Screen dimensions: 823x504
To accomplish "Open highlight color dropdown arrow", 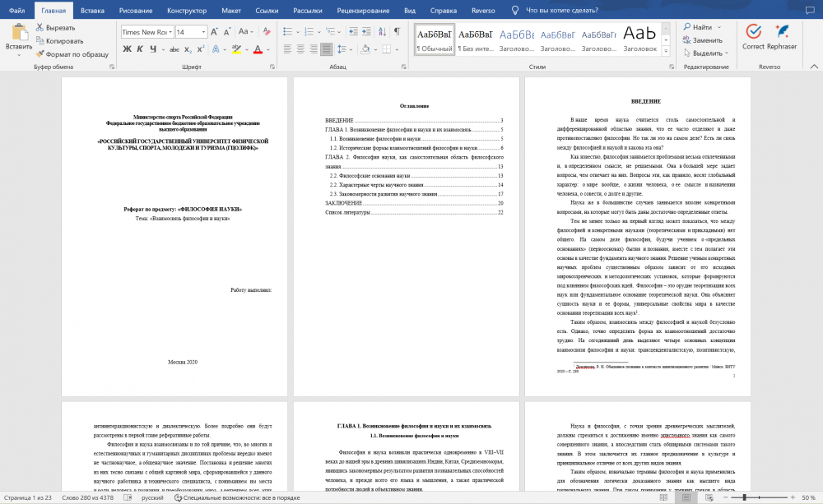I will (x=246, y=50).
